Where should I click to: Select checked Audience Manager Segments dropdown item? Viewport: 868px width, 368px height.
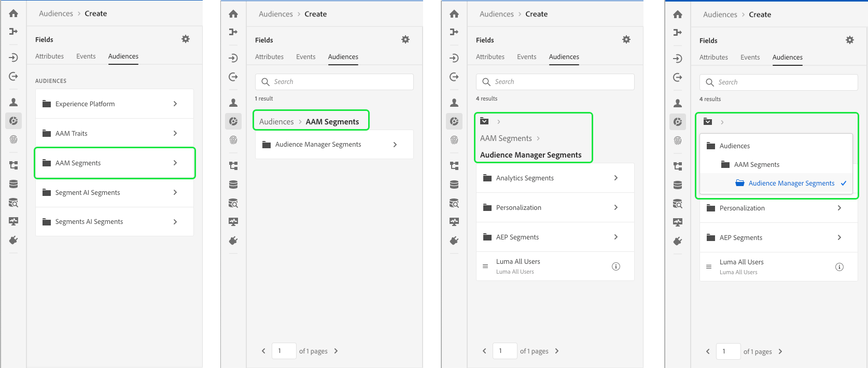tap(791, 183)
